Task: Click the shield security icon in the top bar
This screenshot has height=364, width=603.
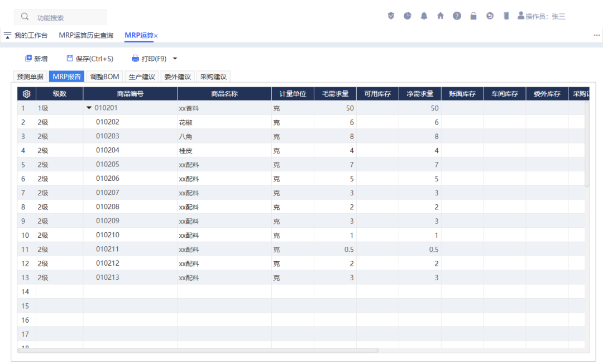Action: (391, 16)
